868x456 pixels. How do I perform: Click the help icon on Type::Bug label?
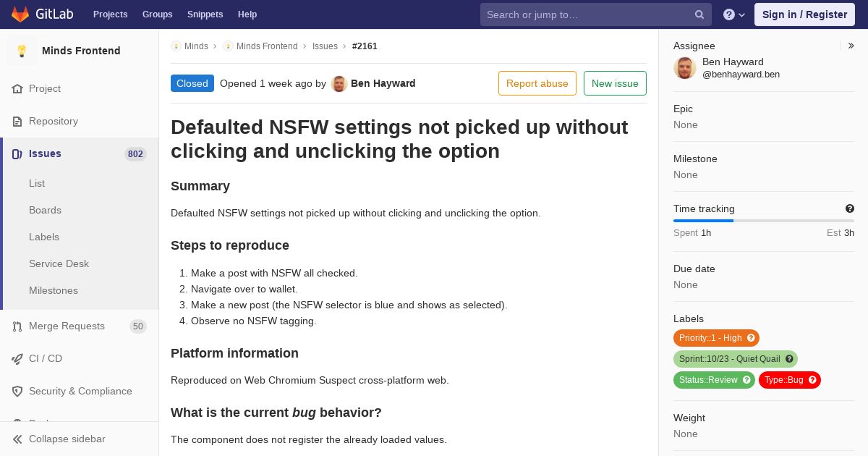pyautogui.click(x=812, y=380)
